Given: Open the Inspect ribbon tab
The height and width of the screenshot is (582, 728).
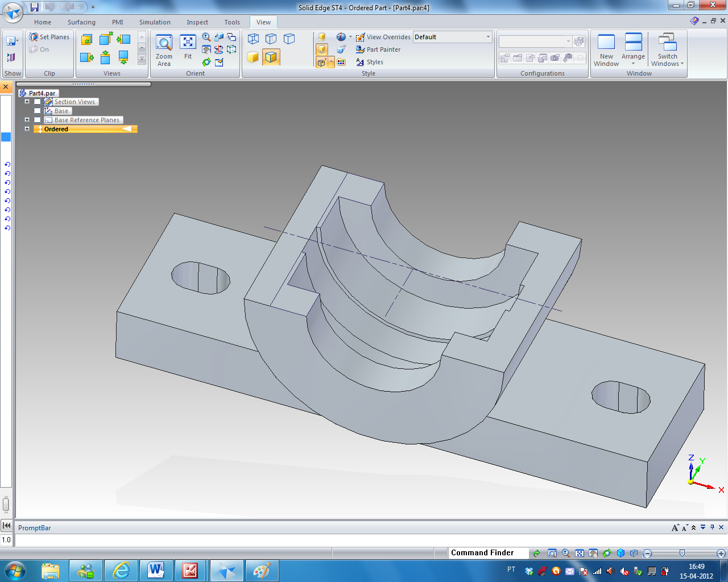Looking at the screenshot, I should pyautogui.click(x=197, y=22).
